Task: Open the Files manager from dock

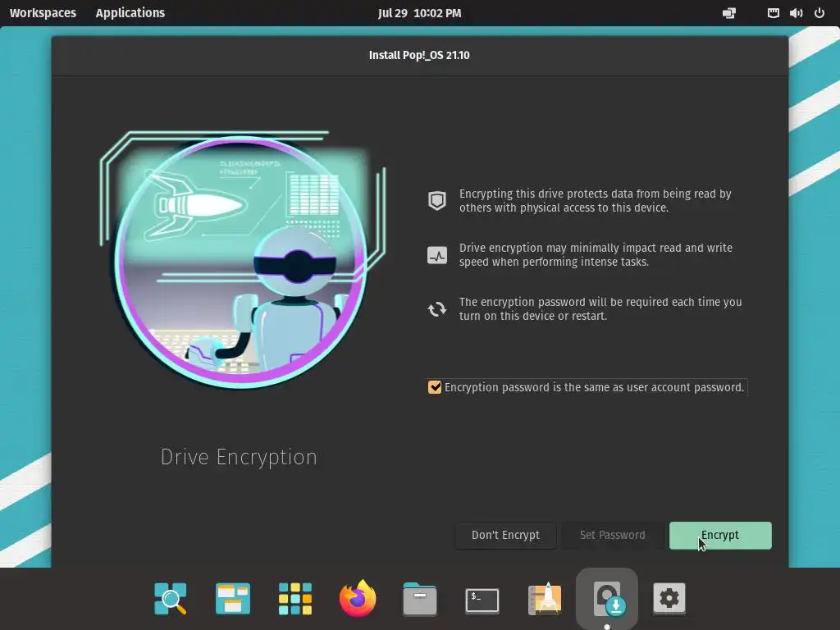Action: [420, 598]
